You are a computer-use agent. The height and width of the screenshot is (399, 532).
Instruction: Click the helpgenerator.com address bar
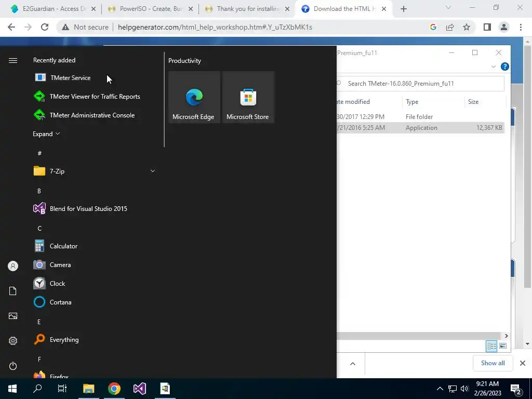click(x=215, y=27)
